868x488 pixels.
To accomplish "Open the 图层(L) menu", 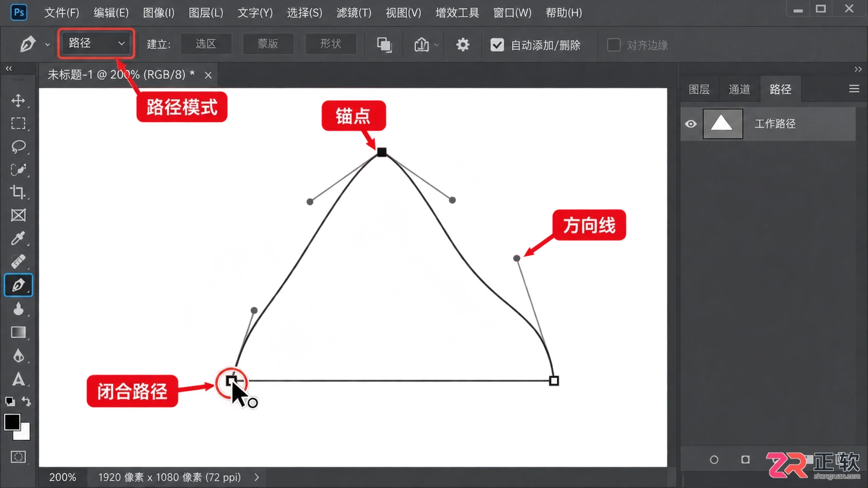I will [206, 13].
